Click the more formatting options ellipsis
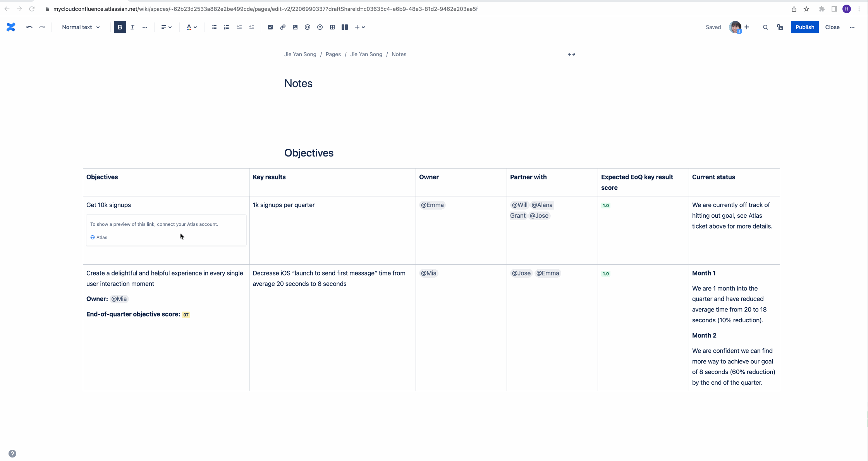 [x=145, y=27]
